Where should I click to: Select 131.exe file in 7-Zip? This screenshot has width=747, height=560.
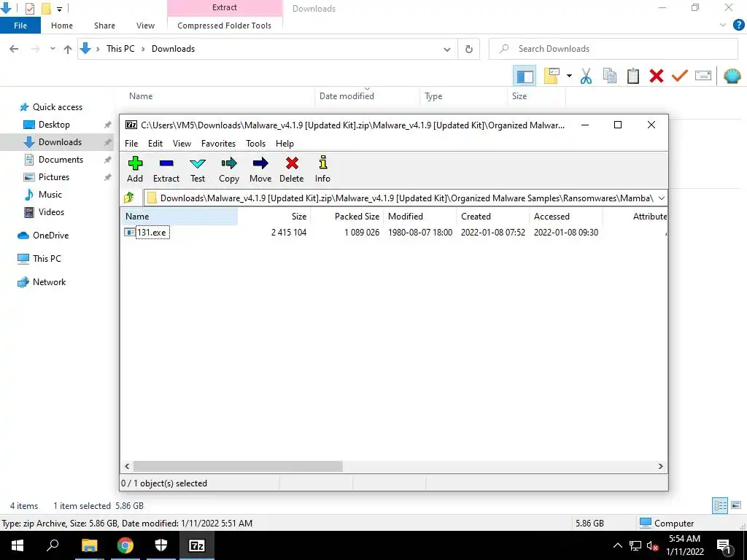pos(152,233)
